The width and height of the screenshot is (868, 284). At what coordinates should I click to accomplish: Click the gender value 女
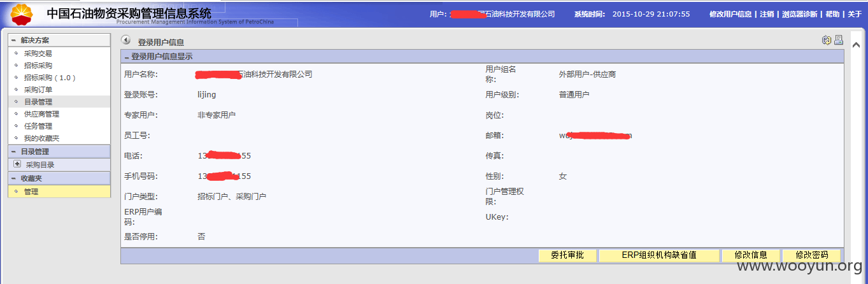coord(562,176)
